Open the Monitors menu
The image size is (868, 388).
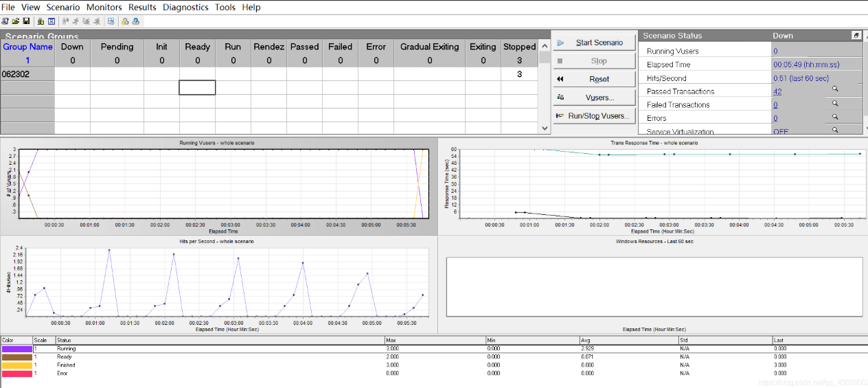click(104, 7)
